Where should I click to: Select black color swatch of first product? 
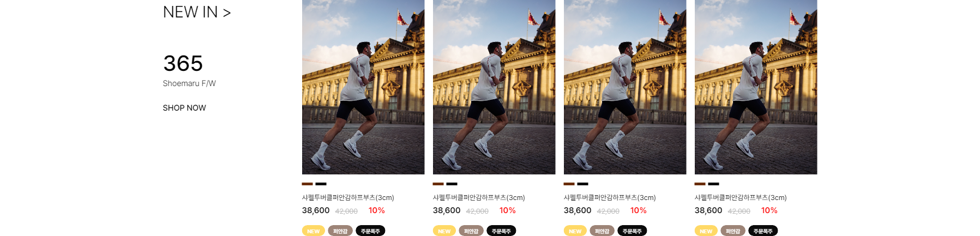[x=321, y=184]
